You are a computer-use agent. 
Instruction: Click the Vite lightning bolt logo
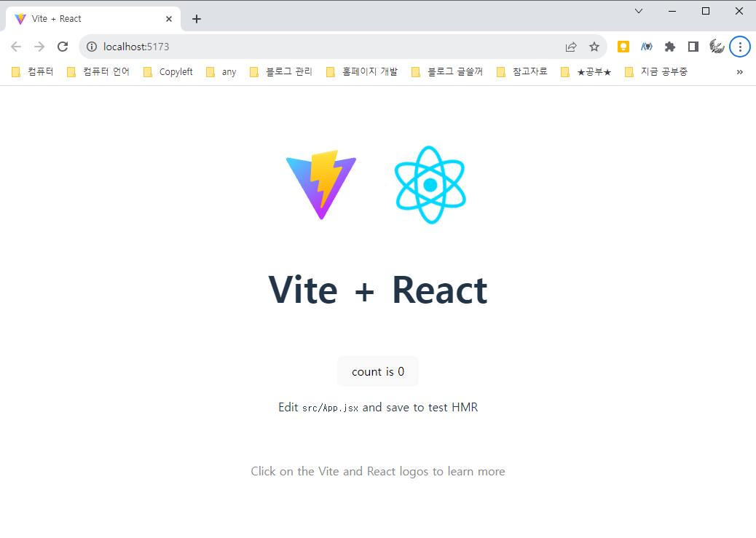(x=321, y=185)
